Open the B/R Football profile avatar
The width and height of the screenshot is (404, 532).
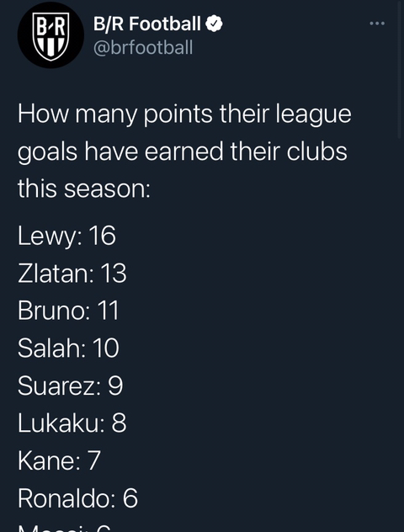point(50,35)
